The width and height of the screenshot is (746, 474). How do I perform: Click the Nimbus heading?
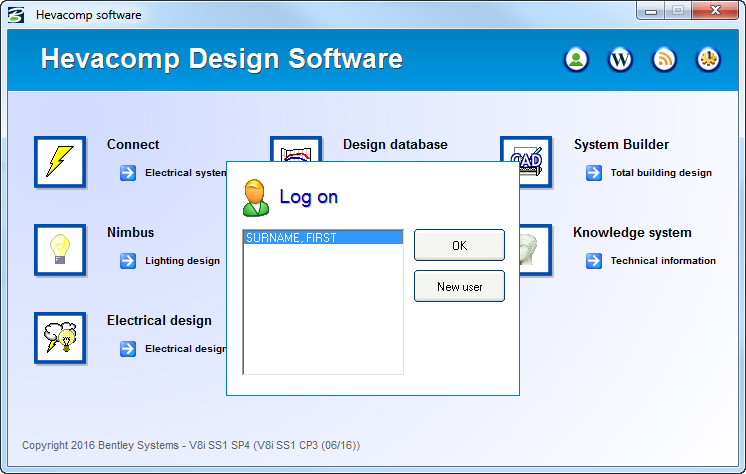(x=130, y=232)
